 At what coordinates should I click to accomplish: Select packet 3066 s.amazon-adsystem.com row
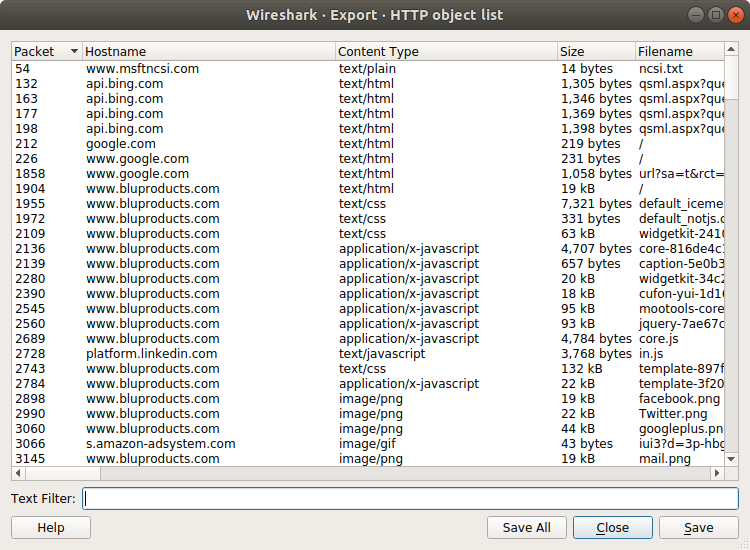[x=200, y=444]
